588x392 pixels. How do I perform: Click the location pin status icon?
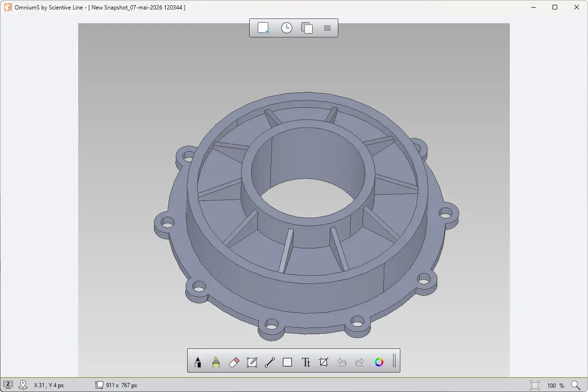coord(23,385)
